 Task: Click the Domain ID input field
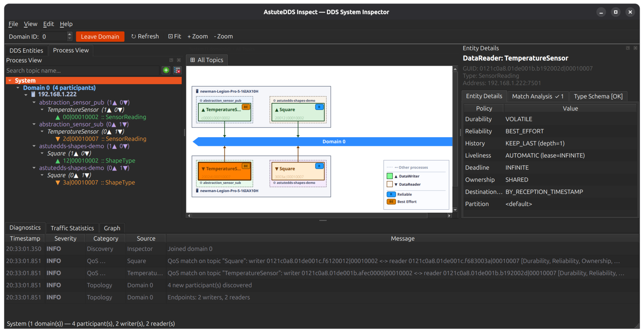(54, 37)
